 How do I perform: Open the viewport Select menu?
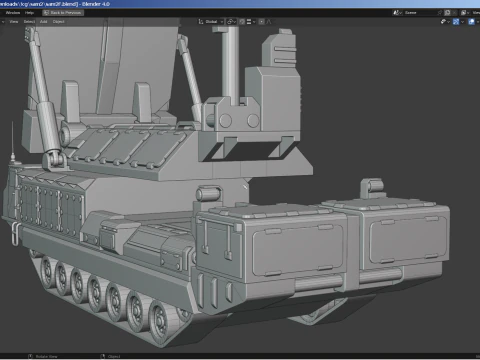coord(29,22)
